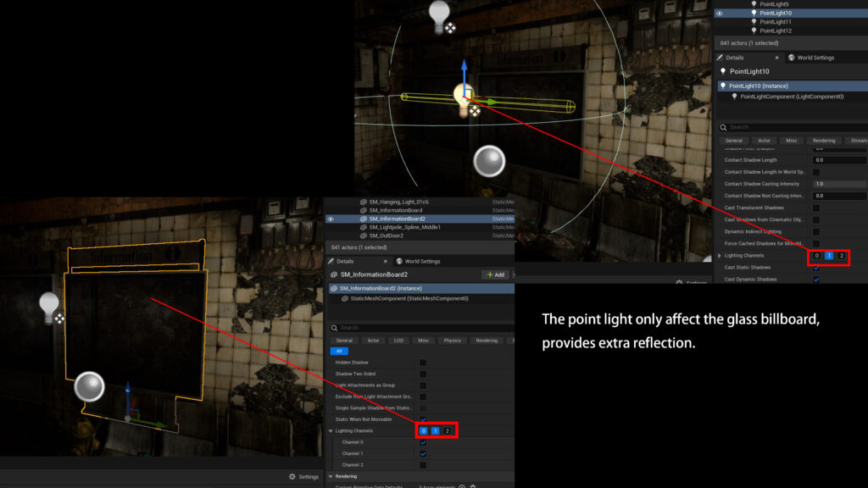Select the All filter button
The height and width of the screenshot is (488, 868).
[x=339, y=352]
